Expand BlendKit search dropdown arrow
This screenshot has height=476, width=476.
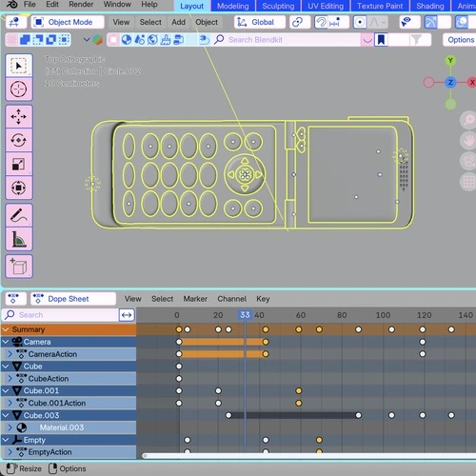point(367,40)
